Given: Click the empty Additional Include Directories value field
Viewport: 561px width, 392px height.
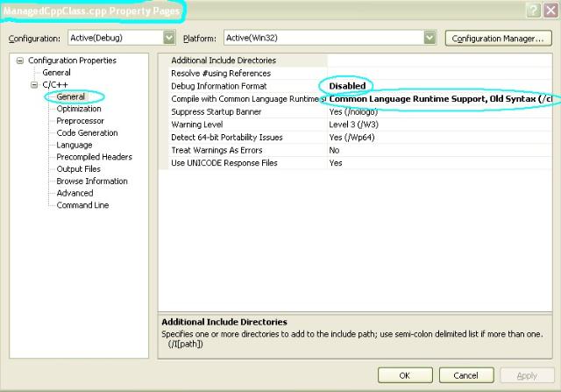Looking at the screenshot, I should (440, 61).
